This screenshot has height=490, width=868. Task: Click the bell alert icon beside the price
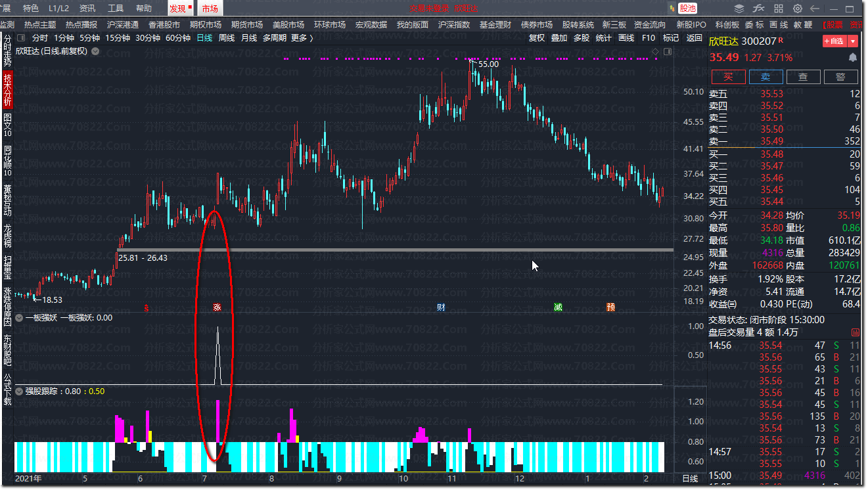(853, 58)
